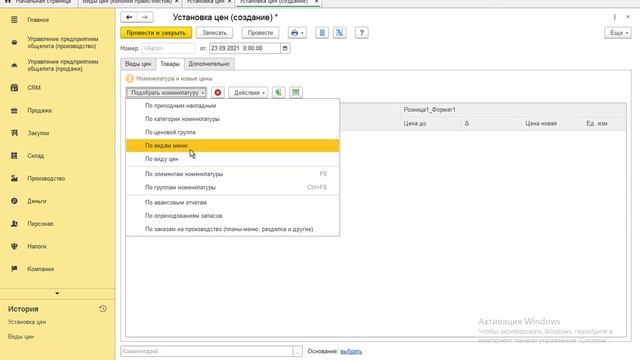The image size is (640, 360).
Task: Select По видам меню menu item
Action: pos(233,146)
